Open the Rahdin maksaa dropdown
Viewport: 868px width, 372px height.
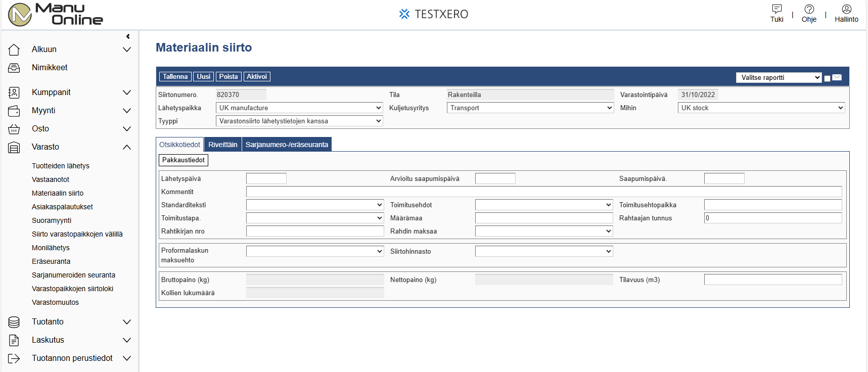coord(544,231)
